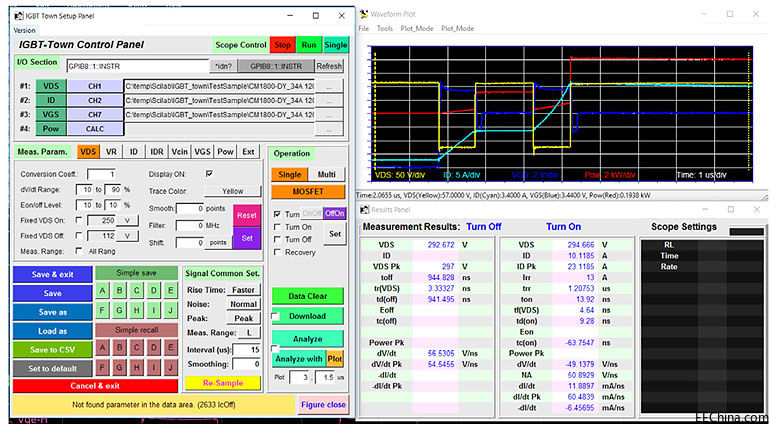Click the browse button for VDS file
777x430 pixels.
[329, 86]
